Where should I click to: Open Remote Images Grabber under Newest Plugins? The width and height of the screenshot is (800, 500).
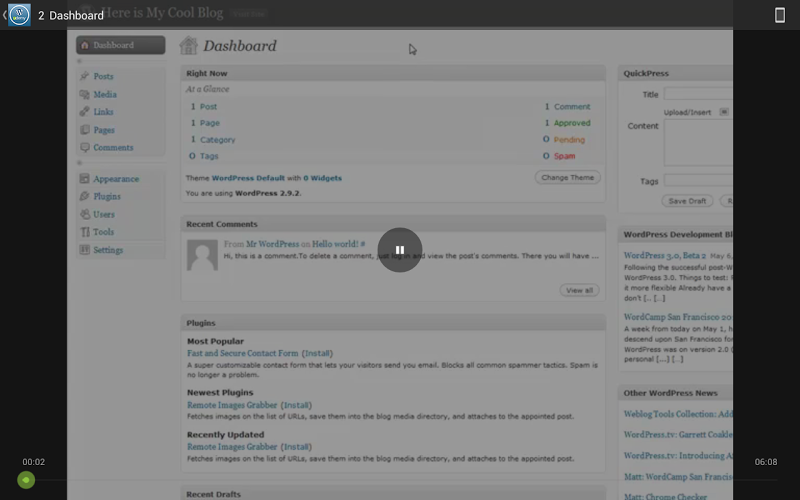pyautogui.click(x=232, y=405)
